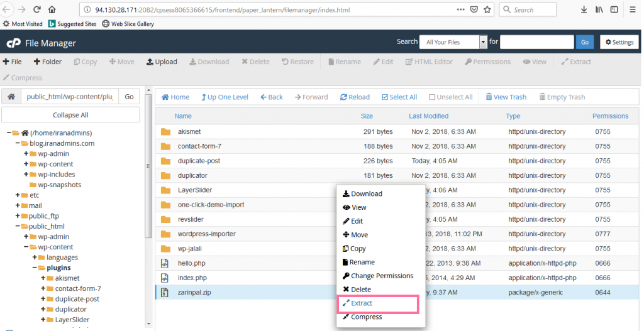Click the toolbar Restore button
This screenshot has height=331, width=644.
[297, 62]
